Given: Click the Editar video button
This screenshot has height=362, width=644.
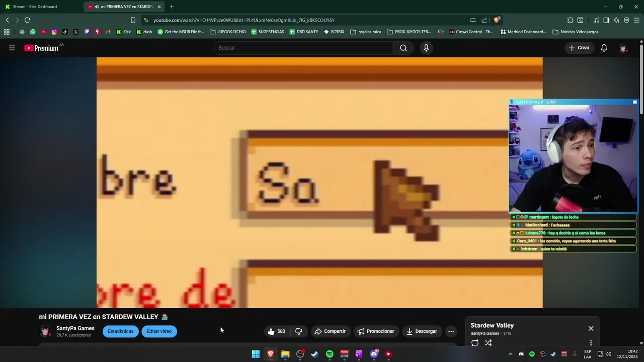Looking at the screenshot, I should click(x=159, y=331).
